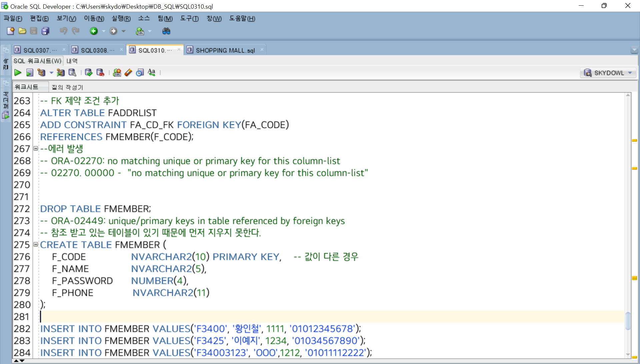Open the 내역 tab

click(x=72, y=61)
